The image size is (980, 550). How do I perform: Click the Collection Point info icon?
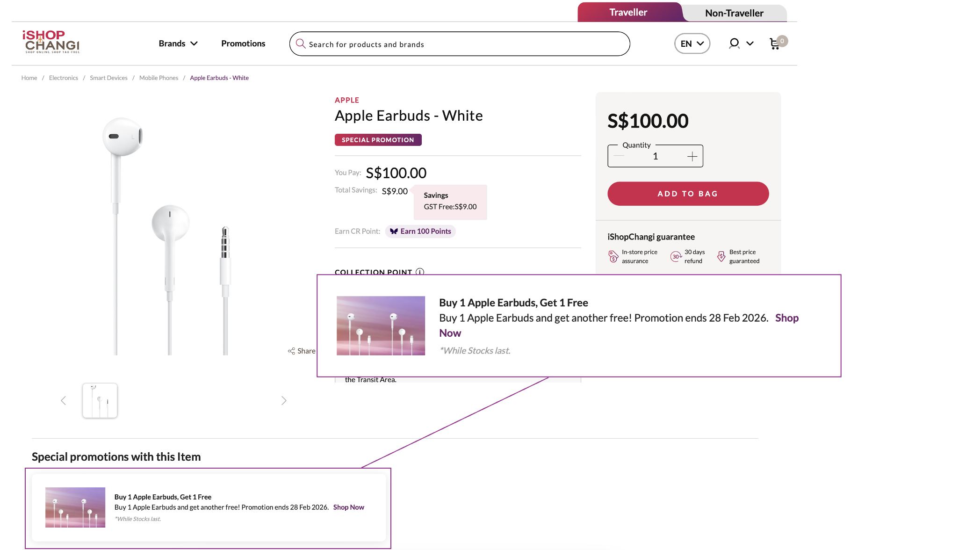coord(420,272)
